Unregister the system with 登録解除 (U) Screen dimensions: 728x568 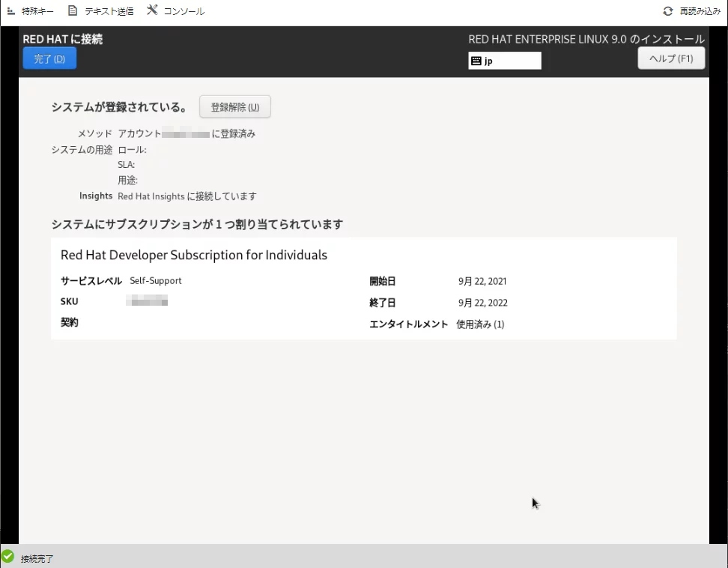(234, 107)
